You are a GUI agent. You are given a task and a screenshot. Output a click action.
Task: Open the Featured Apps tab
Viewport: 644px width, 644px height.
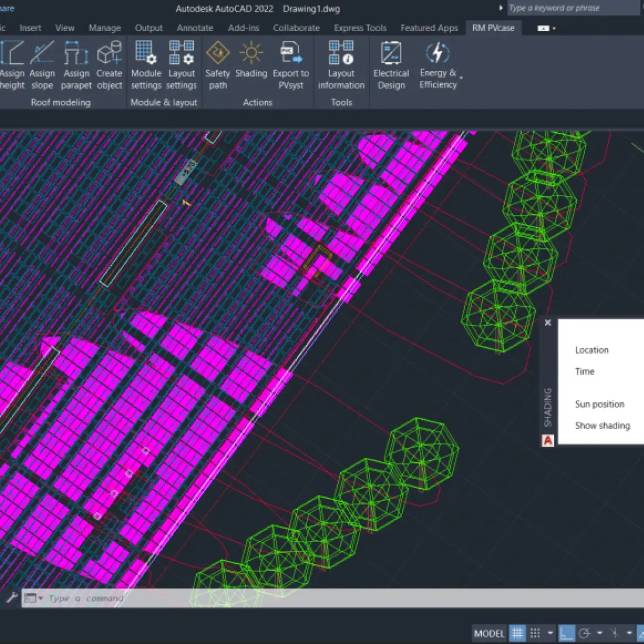click(x=429, y=28)
